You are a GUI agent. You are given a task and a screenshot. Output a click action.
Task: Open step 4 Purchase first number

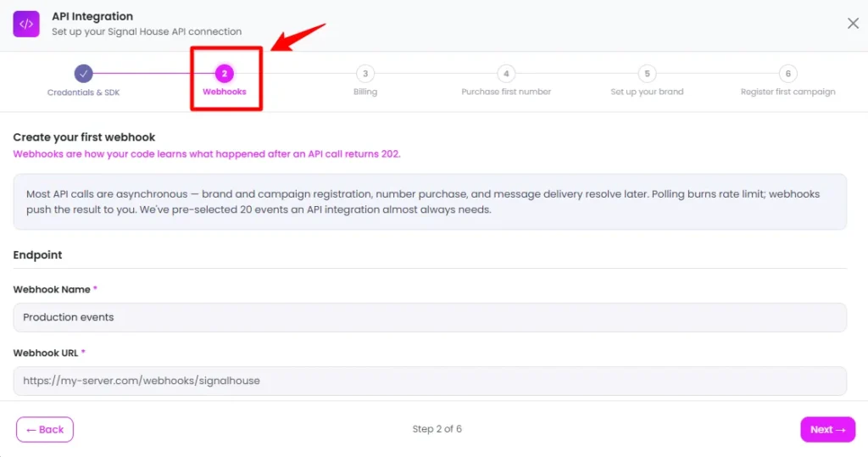point(506,73)
